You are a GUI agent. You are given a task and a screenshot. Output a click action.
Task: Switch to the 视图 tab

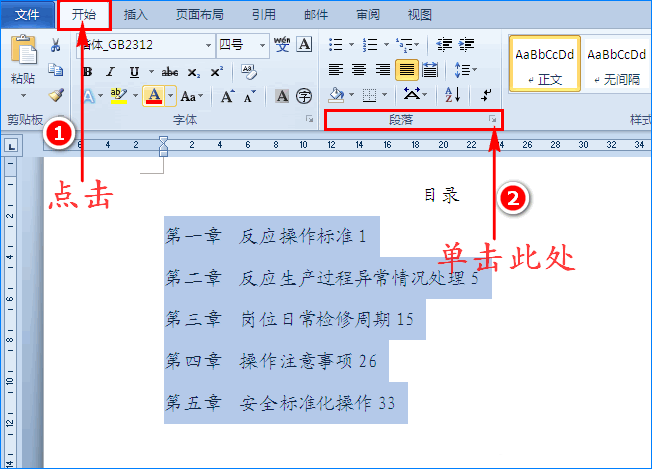(x=420, y=15)
